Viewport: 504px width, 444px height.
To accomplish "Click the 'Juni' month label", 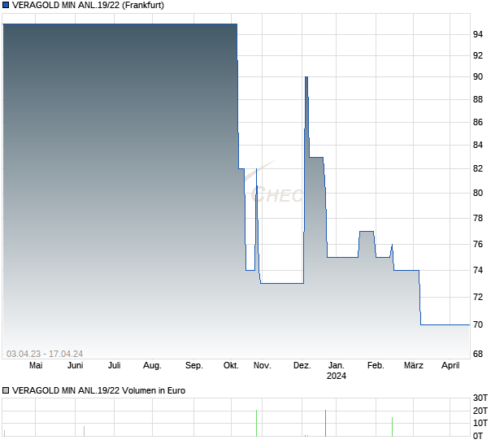I will 76,365.
